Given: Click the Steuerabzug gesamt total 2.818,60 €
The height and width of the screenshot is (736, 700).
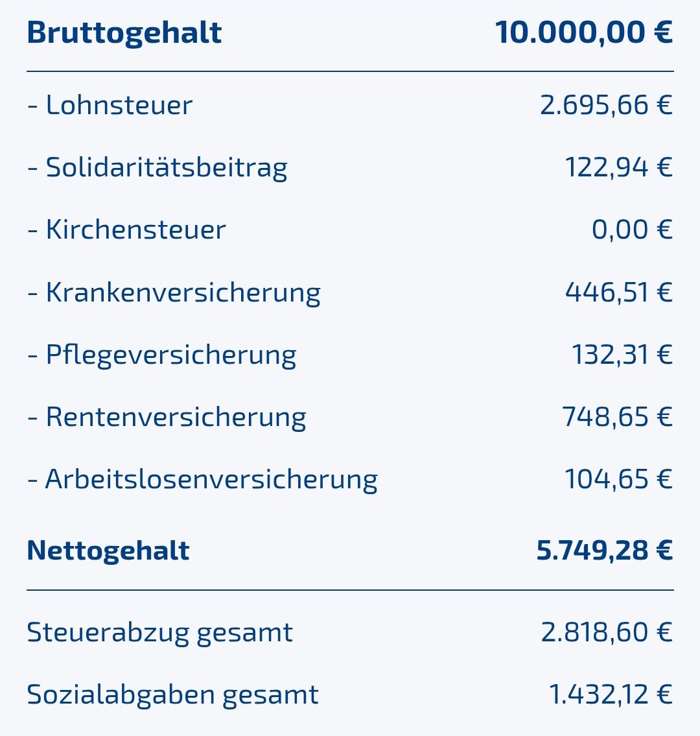Looking at the screenshot, I should (x=607, y=632).
